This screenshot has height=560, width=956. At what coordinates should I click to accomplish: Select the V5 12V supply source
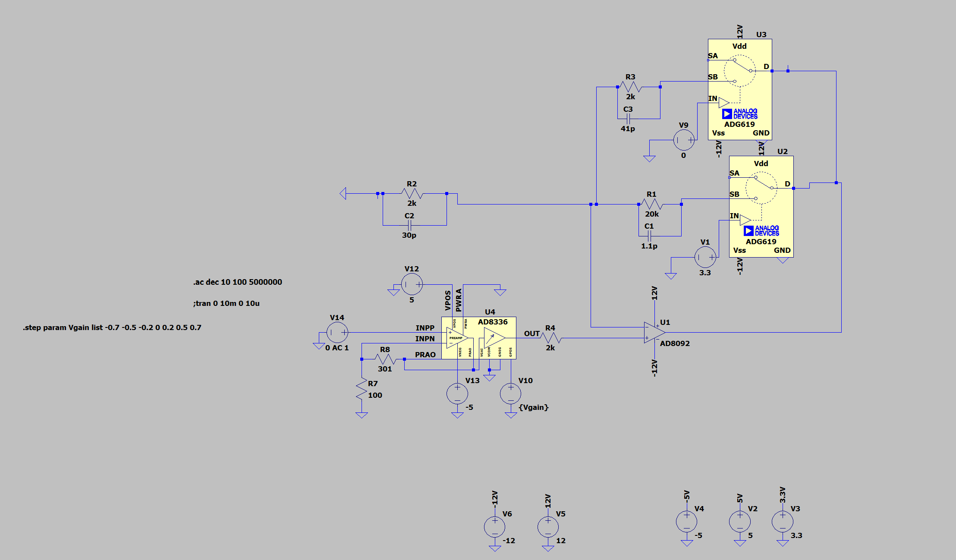(x=548, y=527)
